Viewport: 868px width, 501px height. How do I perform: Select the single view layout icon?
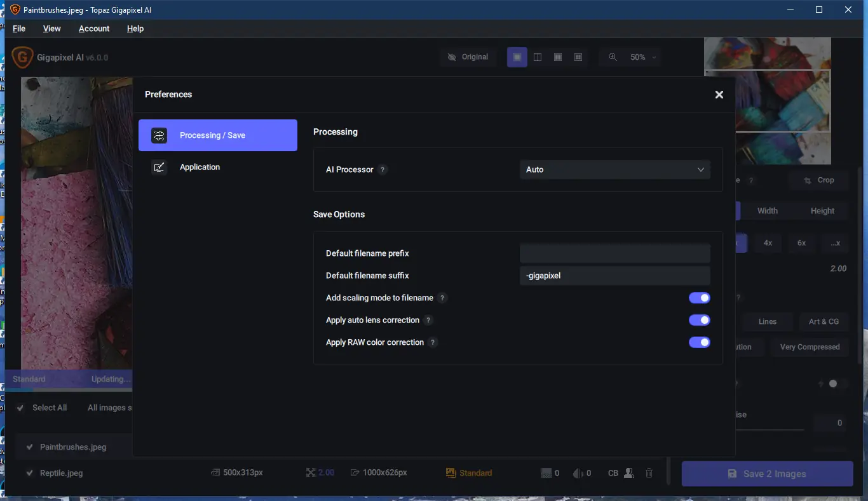point(517,57)
